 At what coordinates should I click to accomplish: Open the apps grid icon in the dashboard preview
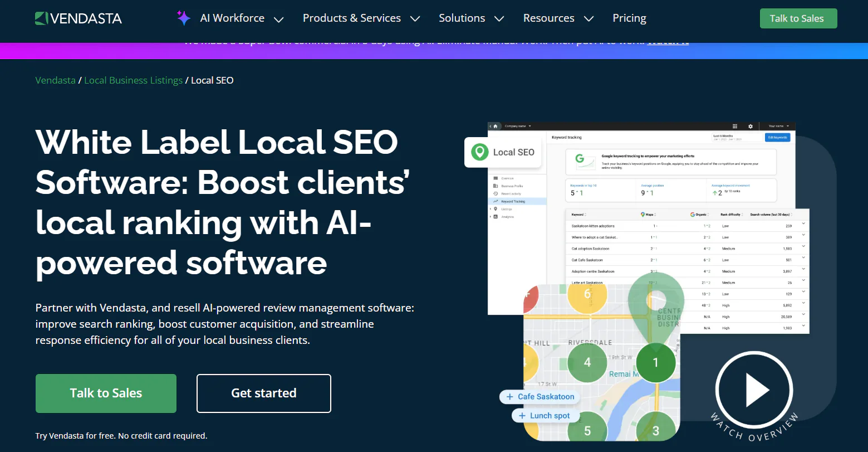click(735, 127)
